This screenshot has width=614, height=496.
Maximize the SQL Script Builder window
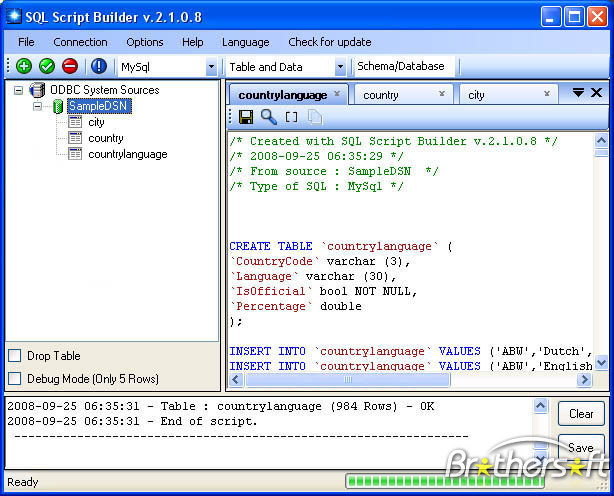coord(574,17)
